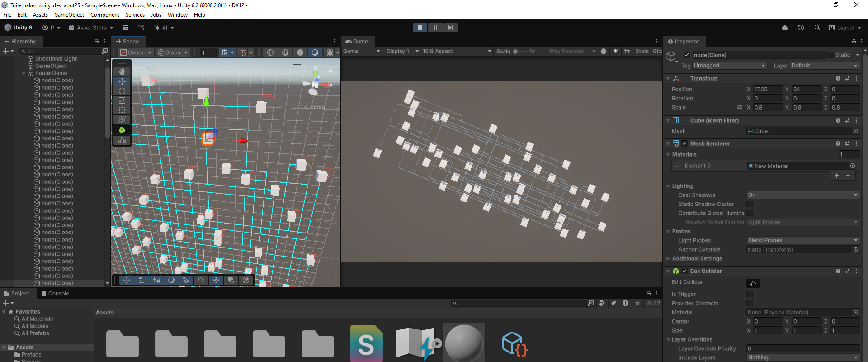Open the GameObject menu
868x362 pixels.
[x=69, y=15]
